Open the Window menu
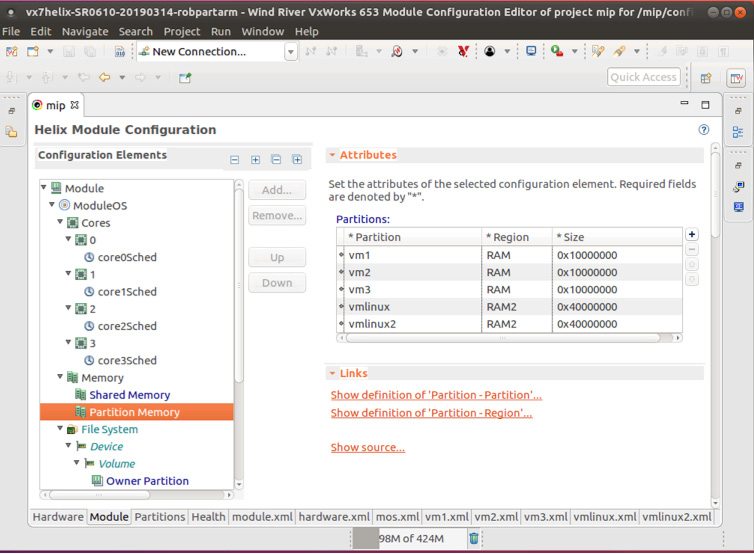This screenshot has height=554, width=754. 263,32
